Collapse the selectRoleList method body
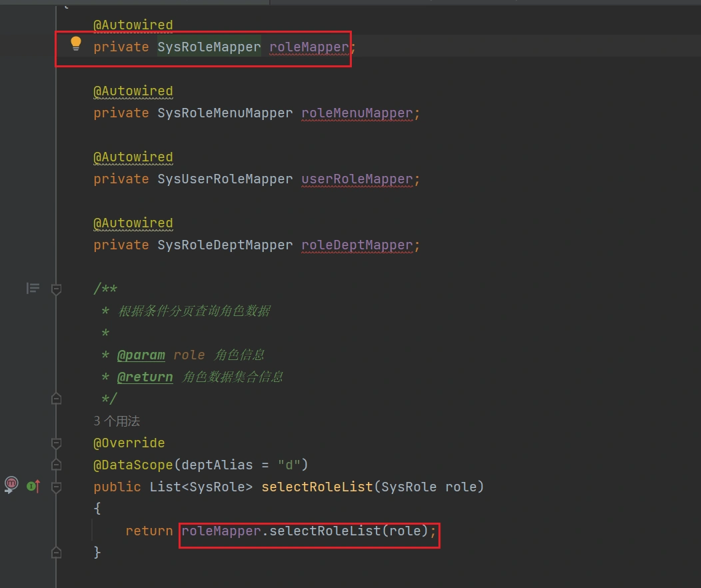 [57, 487]
